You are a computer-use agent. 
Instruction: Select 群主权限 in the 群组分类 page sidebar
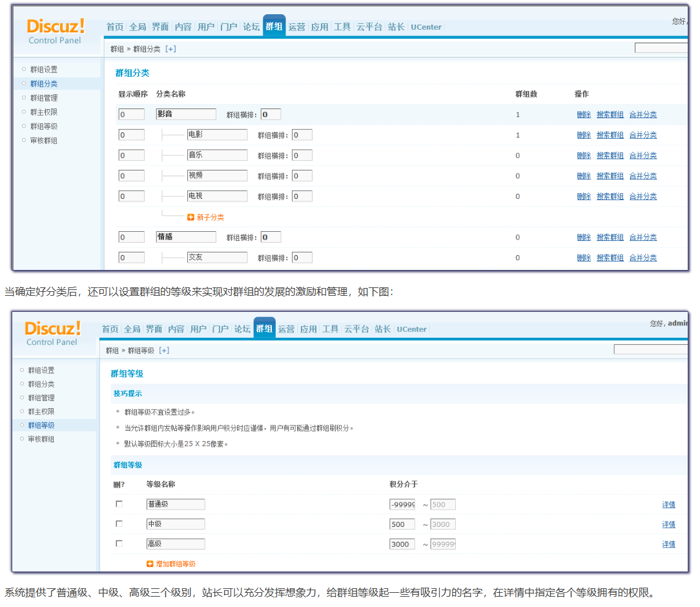[x=44, y=112]
